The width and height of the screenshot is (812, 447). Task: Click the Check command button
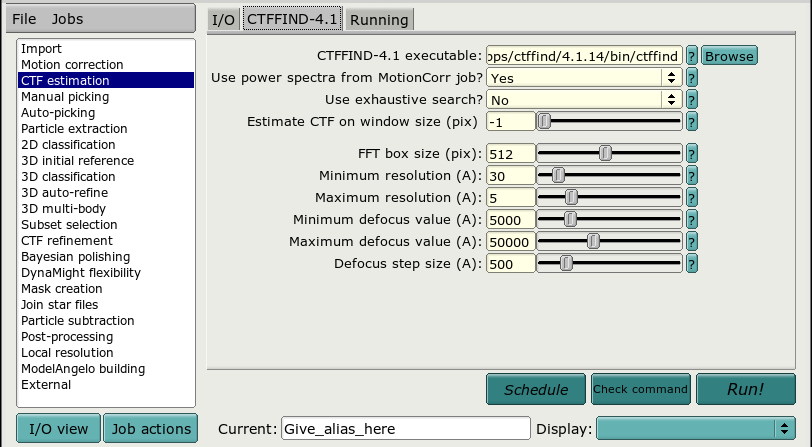point(641,389)
